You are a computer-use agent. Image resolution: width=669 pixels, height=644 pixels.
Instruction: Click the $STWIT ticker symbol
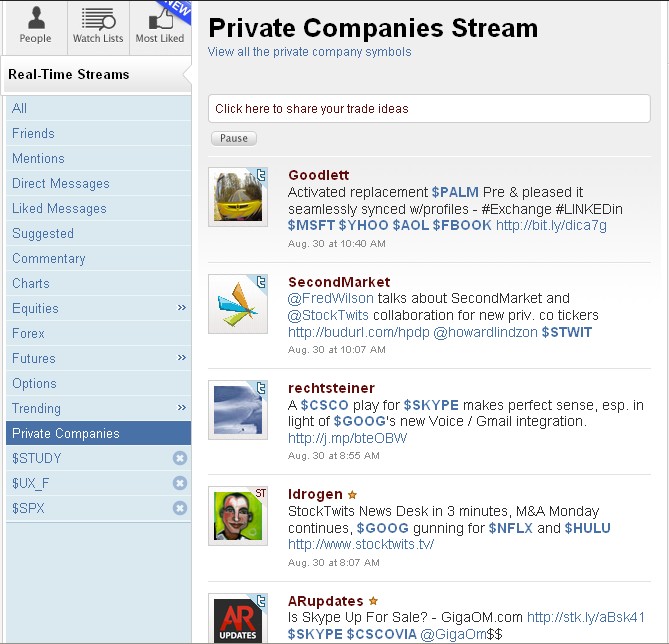point(567,332)
